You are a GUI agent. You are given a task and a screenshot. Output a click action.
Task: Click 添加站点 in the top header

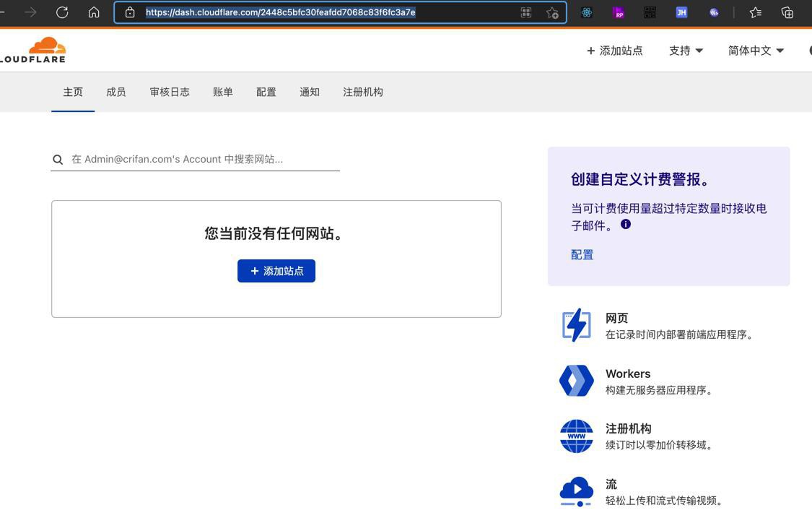[615, 51]
